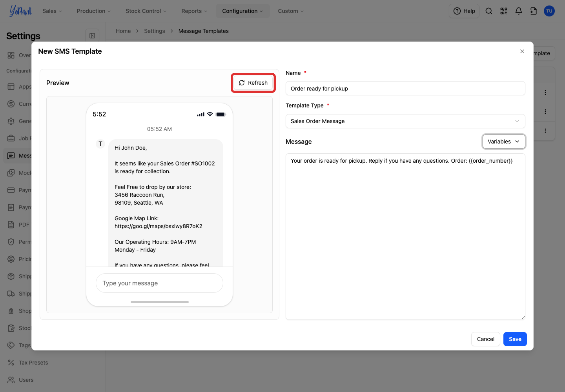The width and height of the screenshot is (565, 392).
Task: Open the QR code scanner icon
Action: (x=504, y=11)
